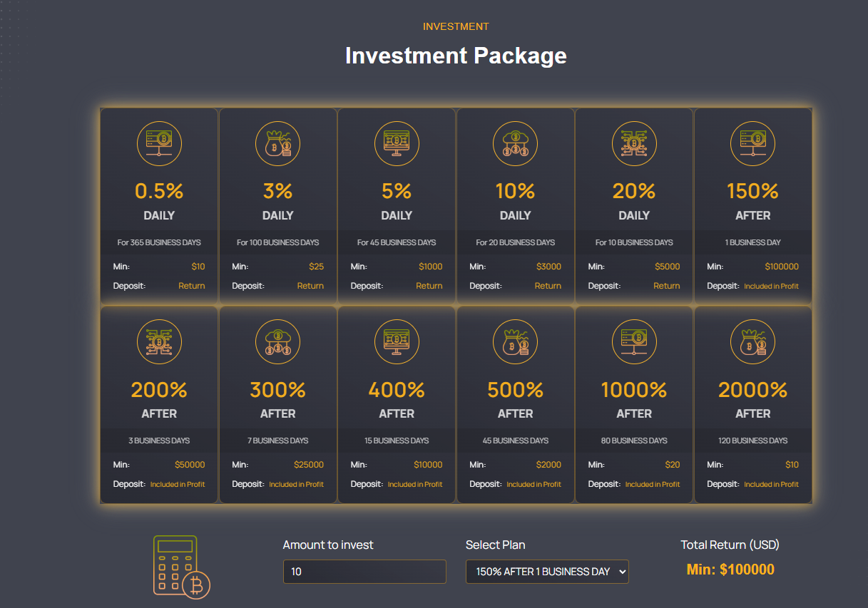Click the 0.5% percentage heading
868x608 pixels.
(159, 191)
